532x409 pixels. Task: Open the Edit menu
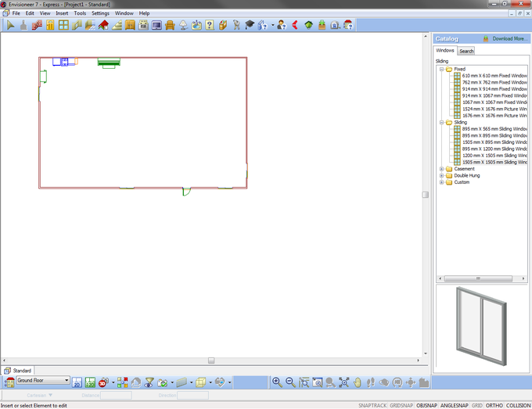(30, 13)
